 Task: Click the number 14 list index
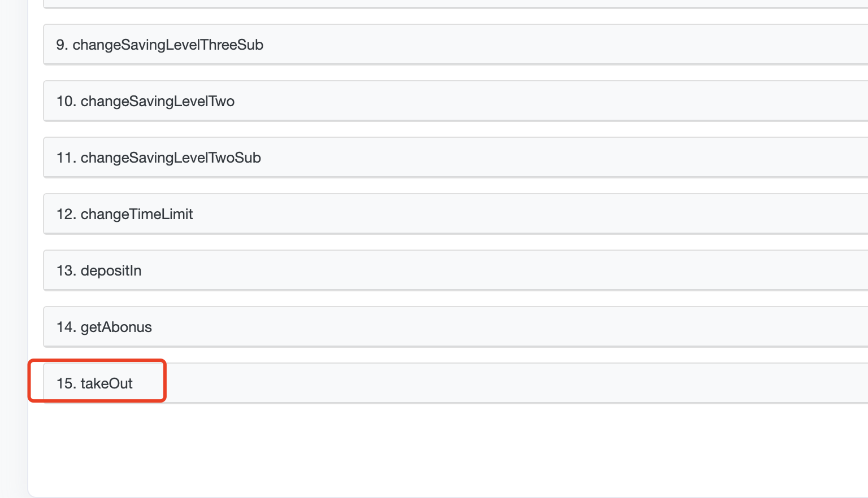click(x=66, y=327)
